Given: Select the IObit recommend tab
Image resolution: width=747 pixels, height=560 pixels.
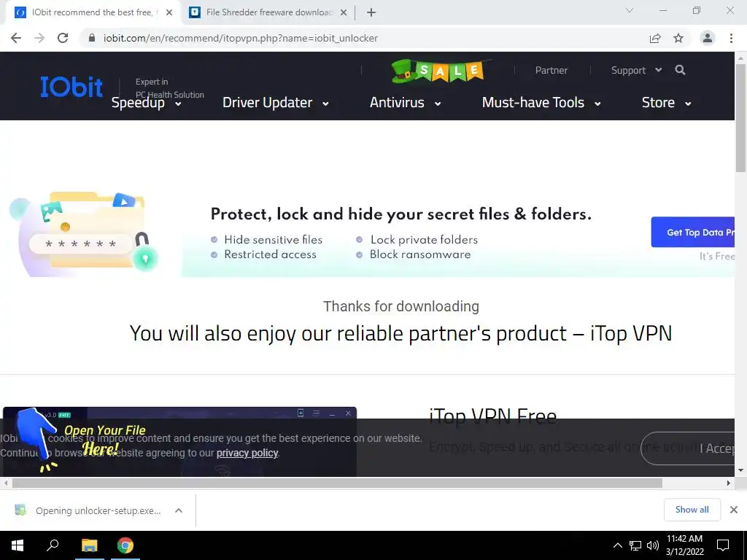Looking at the screenshot, I should coord(93,12).
